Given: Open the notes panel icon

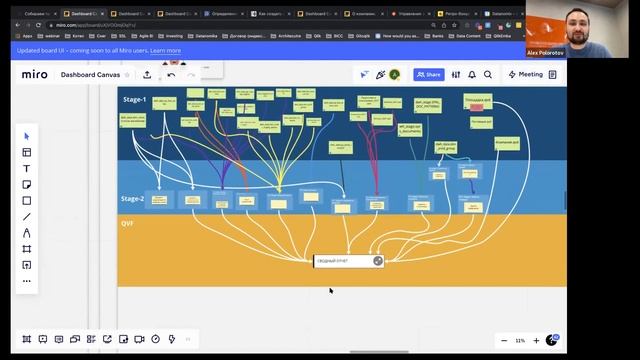Looking at the screenshot, I should pos(552,74).
